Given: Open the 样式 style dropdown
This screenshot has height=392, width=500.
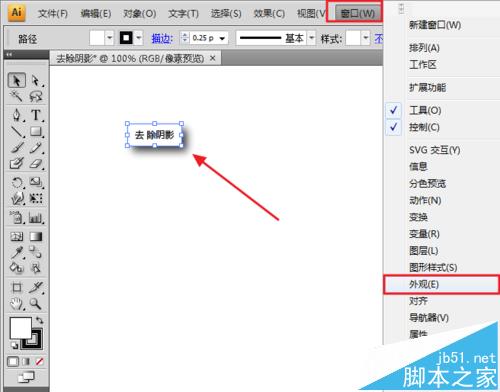Looking at the screenshot, I should click(366, 38).
